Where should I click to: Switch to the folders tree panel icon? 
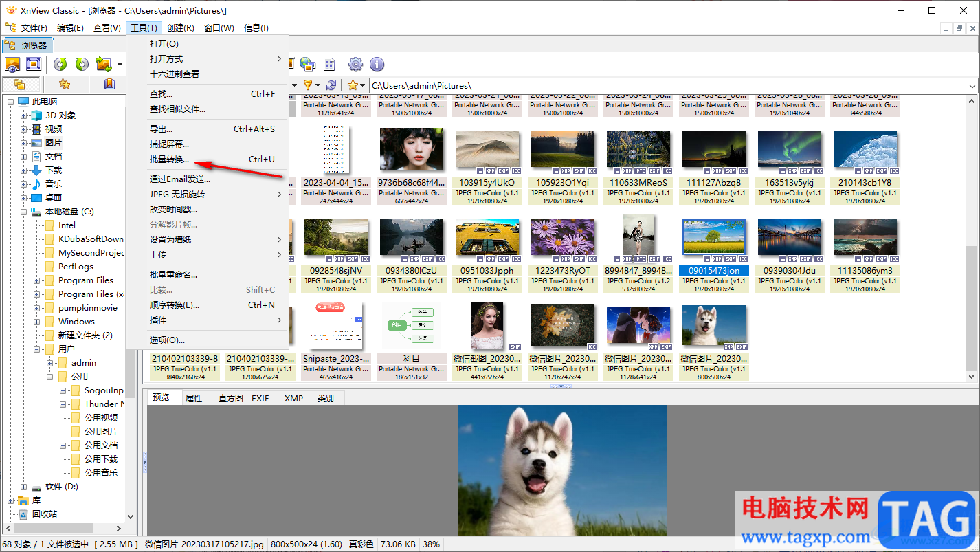pyautogui.click(x=20, y=84)
